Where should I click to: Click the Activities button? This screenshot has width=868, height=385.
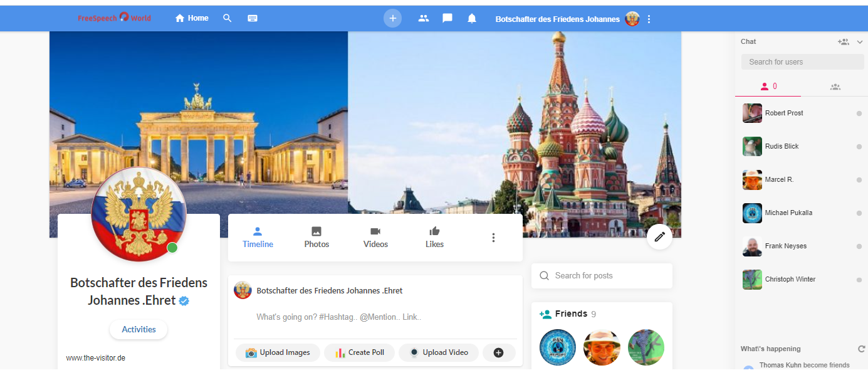coord(139,329)
